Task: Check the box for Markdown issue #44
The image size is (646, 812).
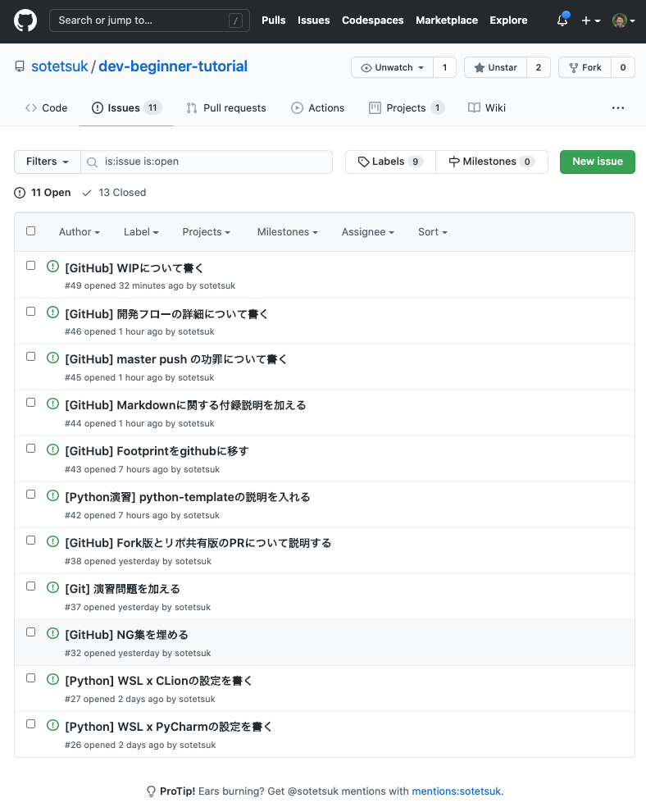Action: click(x=31, y=403)
